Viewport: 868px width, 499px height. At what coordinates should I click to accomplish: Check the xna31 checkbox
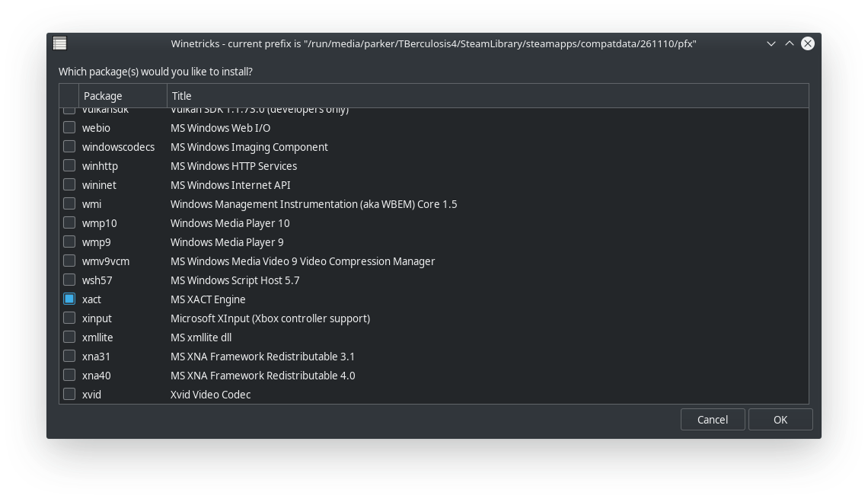tap(69, 356)
